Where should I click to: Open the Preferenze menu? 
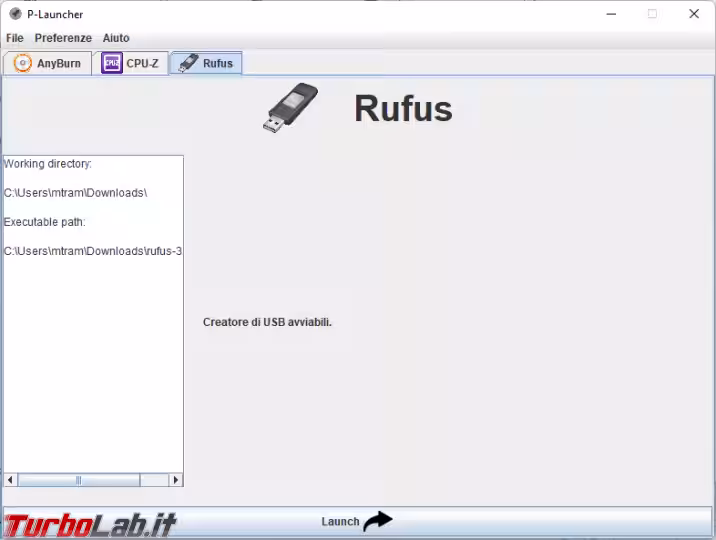[x=63, y=38]
